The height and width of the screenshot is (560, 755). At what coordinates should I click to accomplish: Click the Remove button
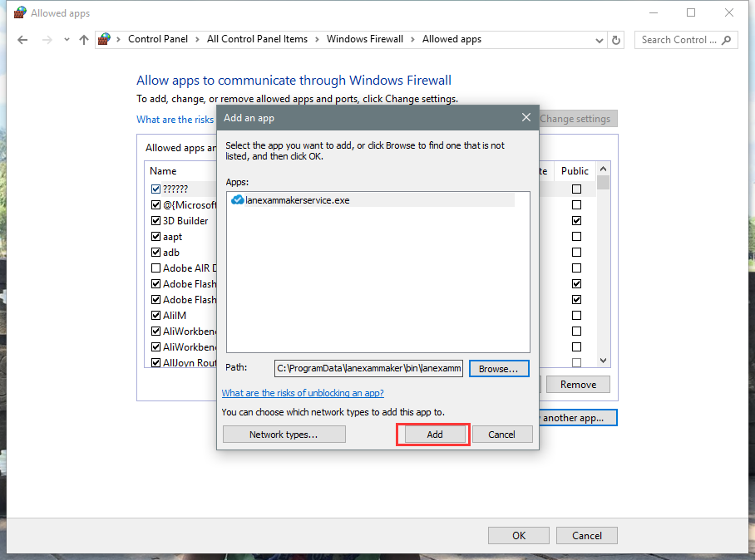pyautogui.click(x=578, y=385)
